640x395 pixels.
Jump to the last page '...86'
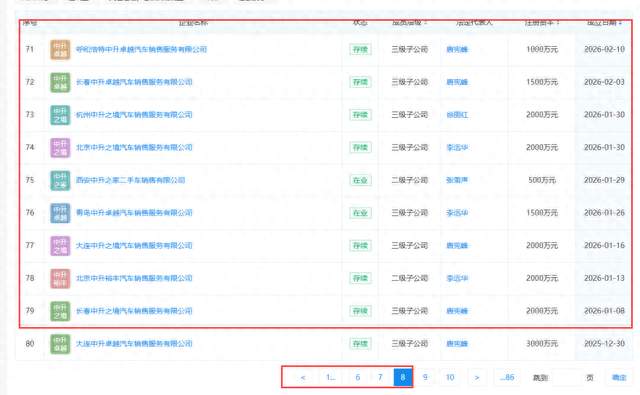(x=507, y=377)
